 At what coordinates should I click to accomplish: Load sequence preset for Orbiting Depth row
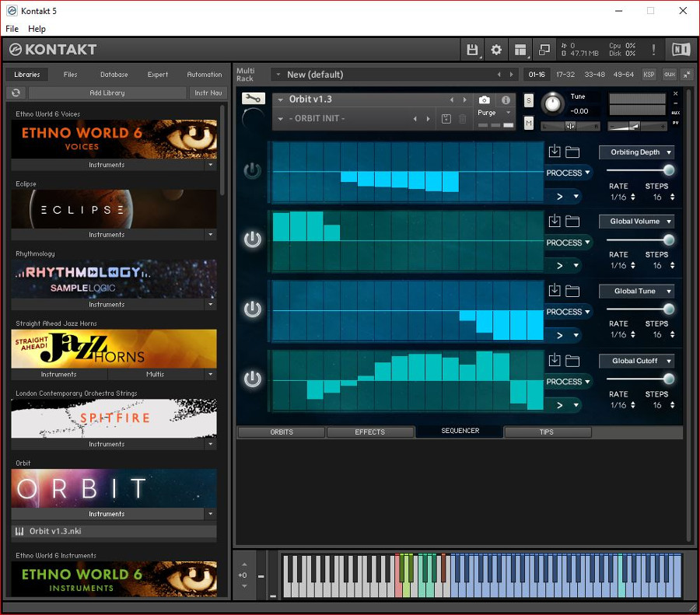555,152
